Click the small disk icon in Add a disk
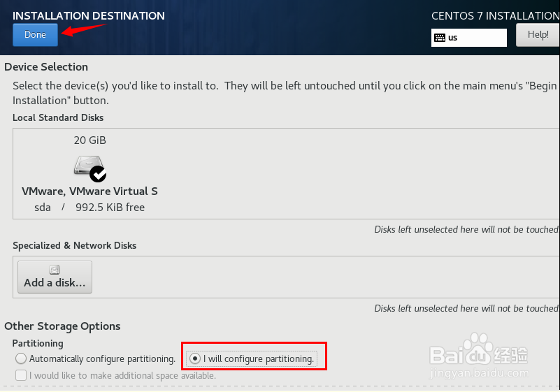560x392 pixels. (55, 270)
